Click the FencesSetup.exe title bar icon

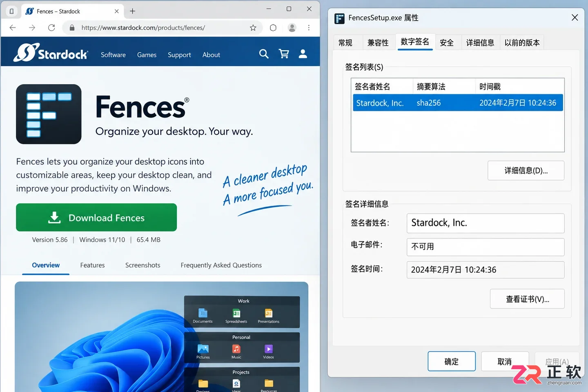[339, 18]
